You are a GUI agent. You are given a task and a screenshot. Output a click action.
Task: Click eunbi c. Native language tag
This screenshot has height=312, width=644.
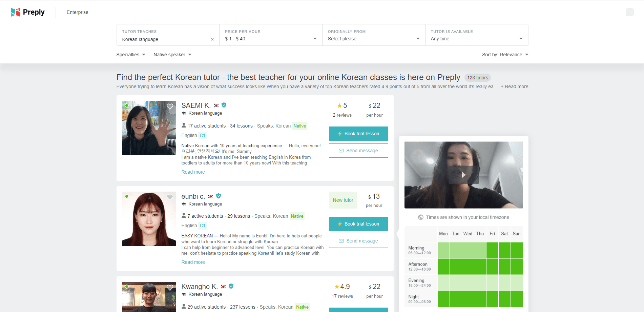pos(297,216)
